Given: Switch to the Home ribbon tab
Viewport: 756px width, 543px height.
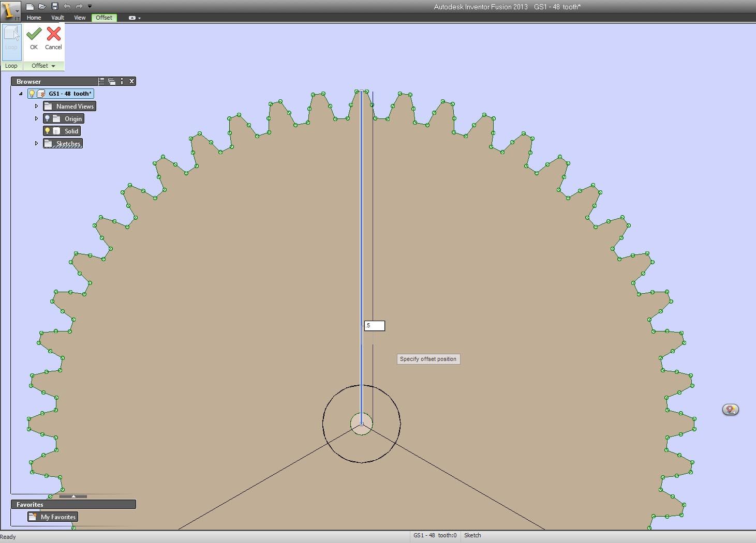Looking at the screenshot, I should pos(34,17).
